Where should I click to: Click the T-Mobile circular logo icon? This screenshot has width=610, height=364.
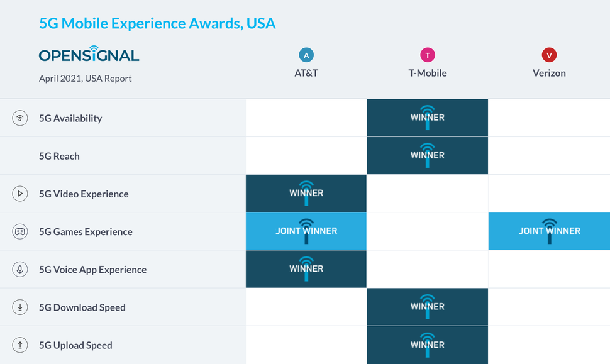click(x=428, y=55)
